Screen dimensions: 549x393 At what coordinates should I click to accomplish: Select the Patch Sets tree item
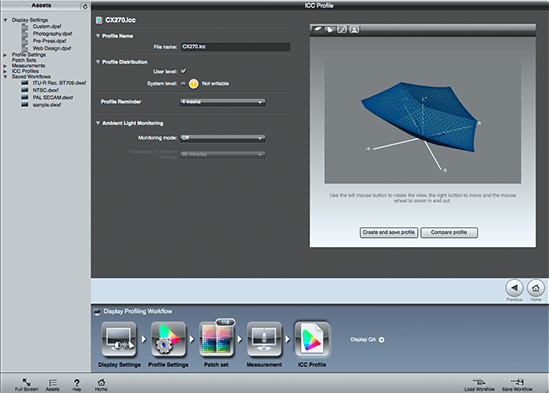(x=24, y=60)
